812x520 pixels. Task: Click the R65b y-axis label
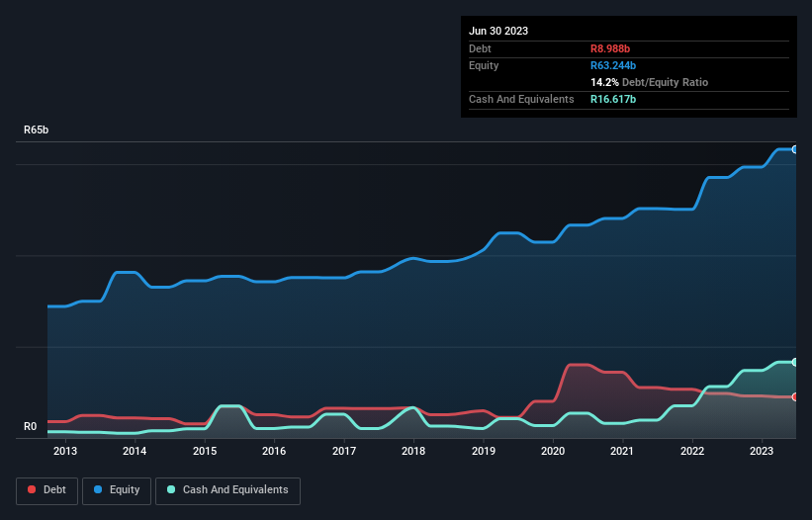coord(37,130)
